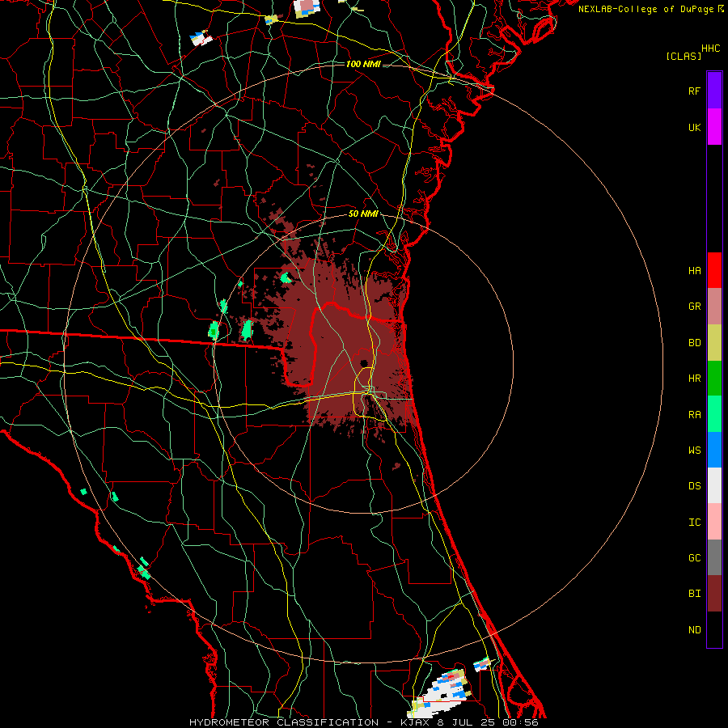Click the GC legend label
The image size is (728, 728).
(694, 557)
